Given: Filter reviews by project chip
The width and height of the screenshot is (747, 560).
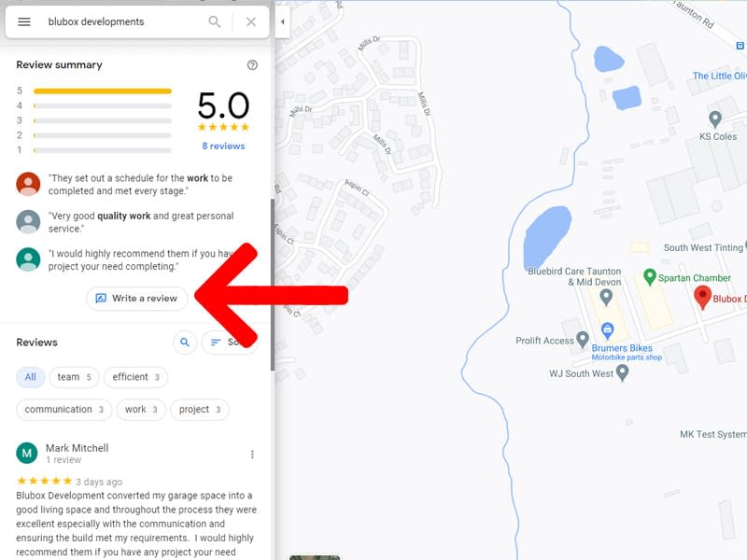Looking at the screenshot, I should coord(200,410).
